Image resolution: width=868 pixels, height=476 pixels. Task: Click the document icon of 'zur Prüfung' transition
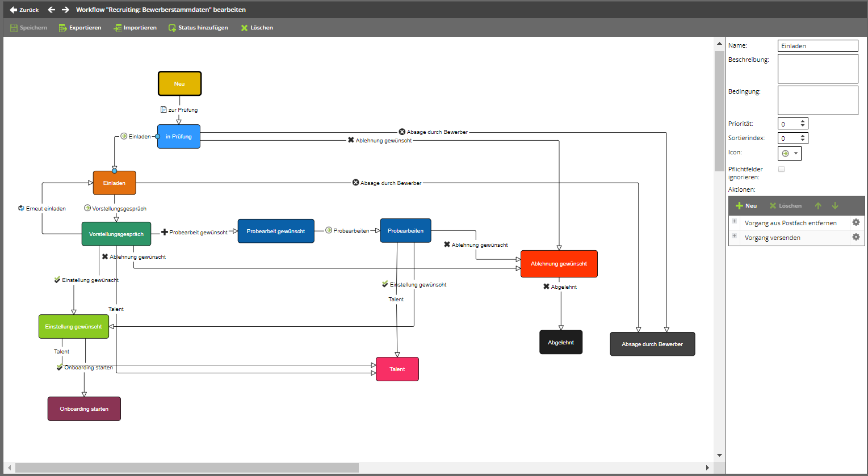point(163,109)
